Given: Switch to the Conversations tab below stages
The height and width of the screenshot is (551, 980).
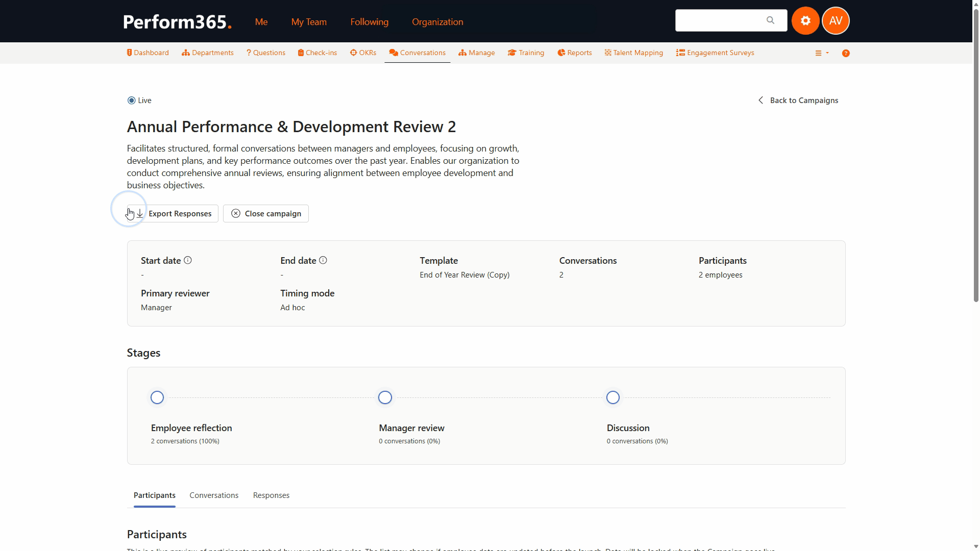Looking at the screenshot, I should (214, 495).
